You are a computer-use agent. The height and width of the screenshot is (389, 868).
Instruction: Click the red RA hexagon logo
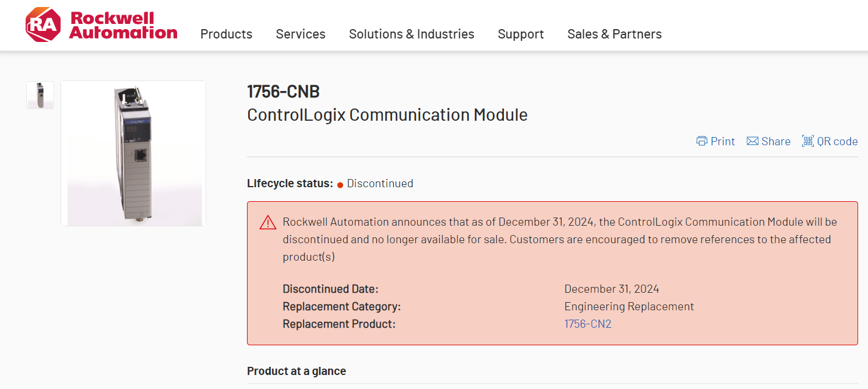click(x=43, y=24)
